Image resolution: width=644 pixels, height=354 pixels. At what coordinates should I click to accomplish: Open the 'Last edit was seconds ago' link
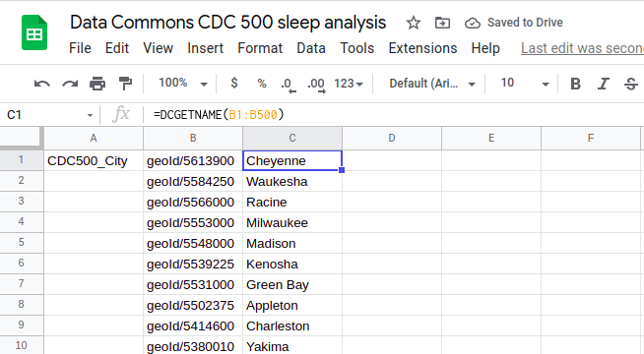click(x=582, y=48)
